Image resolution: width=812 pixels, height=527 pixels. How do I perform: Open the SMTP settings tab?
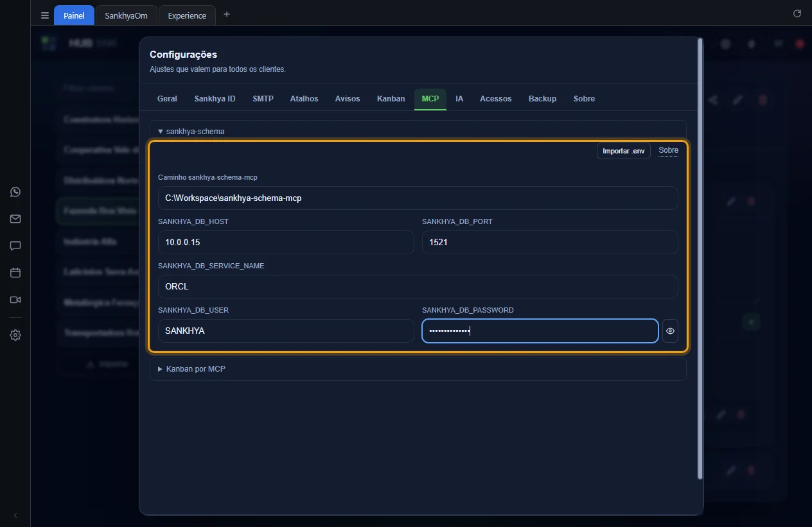(263, 99)
